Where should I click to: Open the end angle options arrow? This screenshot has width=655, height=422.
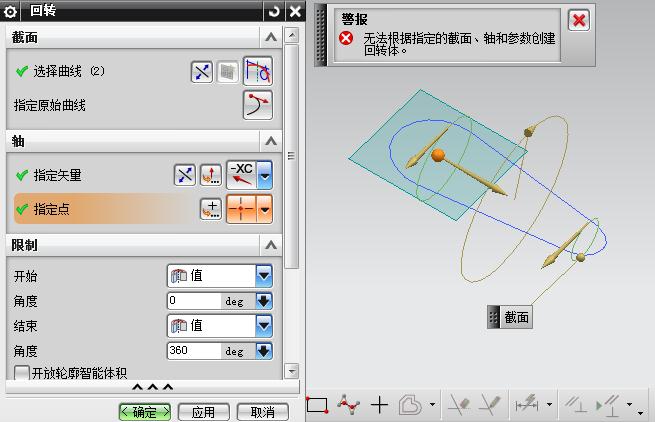click(x=264, y=351)
